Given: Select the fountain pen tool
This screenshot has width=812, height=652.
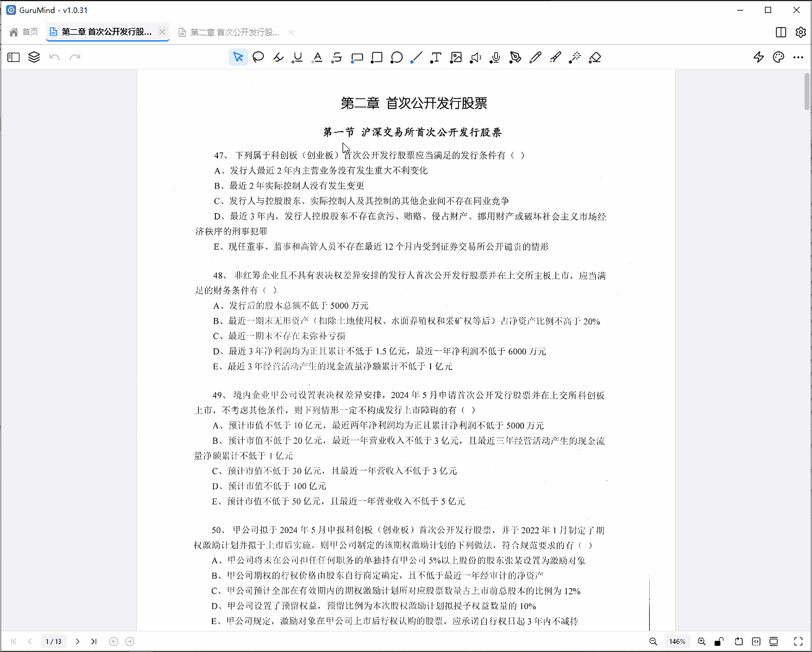Looking at the screenshot, I should coord(516,57).
